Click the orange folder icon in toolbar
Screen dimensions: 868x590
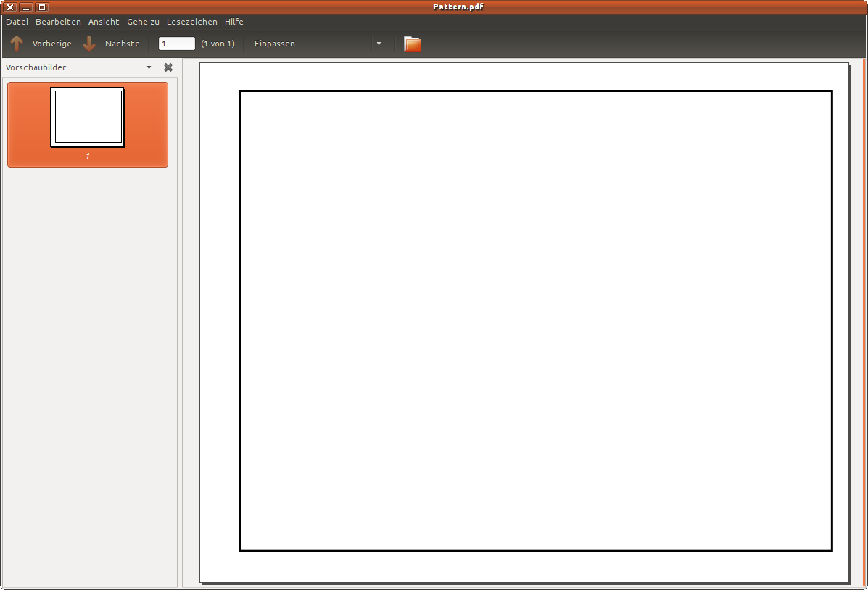pos(413,44)
